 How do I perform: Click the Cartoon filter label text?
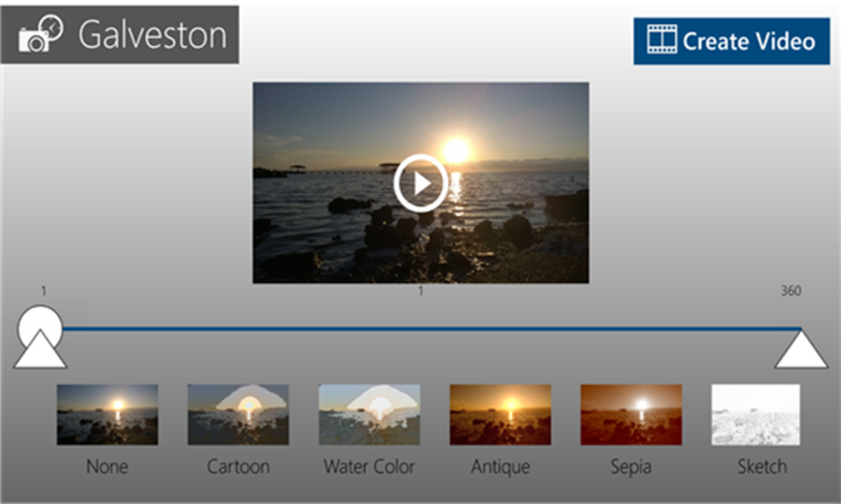coord(238,466)
